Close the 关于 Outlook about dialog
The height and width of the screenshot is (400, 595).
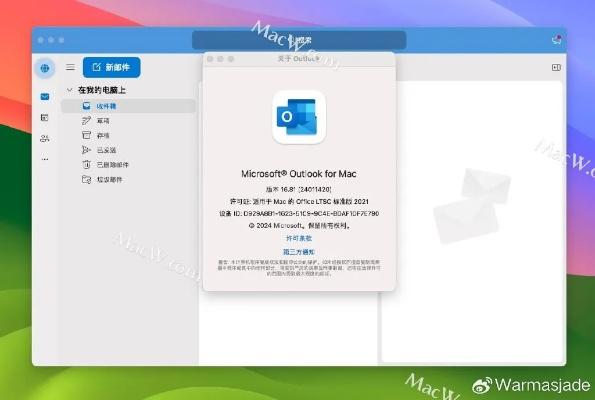click(x=210, y=59)
